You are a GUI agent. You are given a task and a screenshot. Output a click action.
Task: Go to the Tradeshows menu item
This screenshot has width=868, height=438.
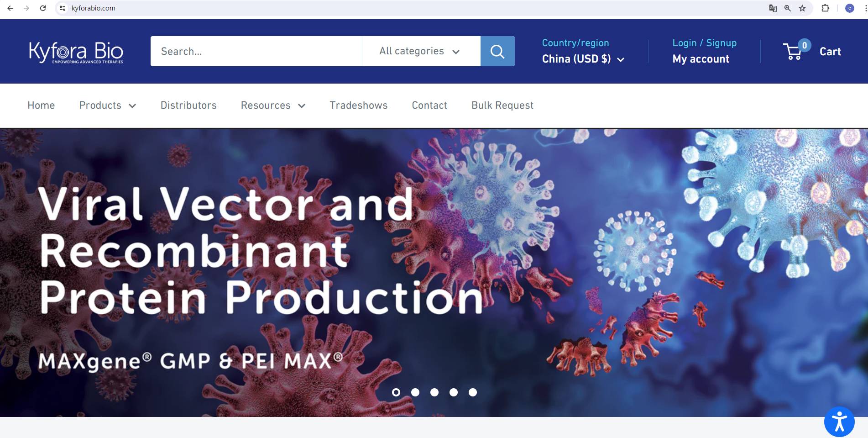[x=358, y=106]
